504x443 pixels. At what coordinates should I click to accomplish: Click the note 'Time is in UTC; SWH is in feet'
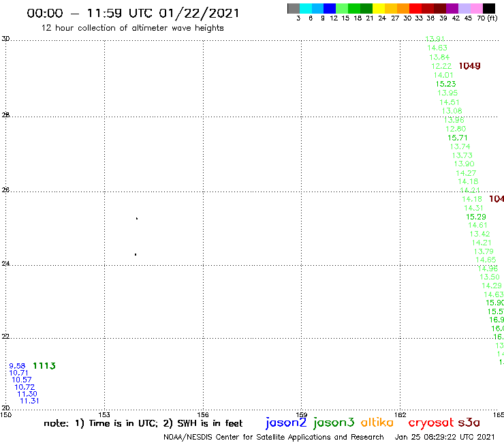tap(143, 423)
